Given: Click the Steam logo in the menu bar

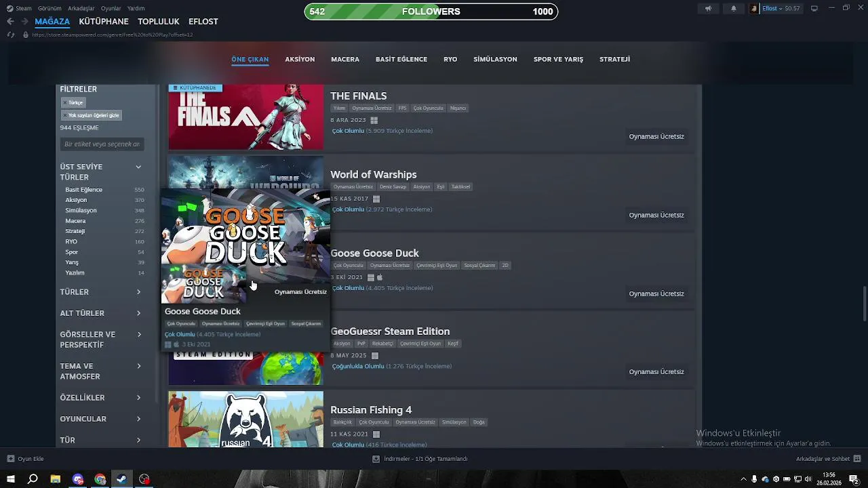Looking at the screenshot, I should point(9,8).
